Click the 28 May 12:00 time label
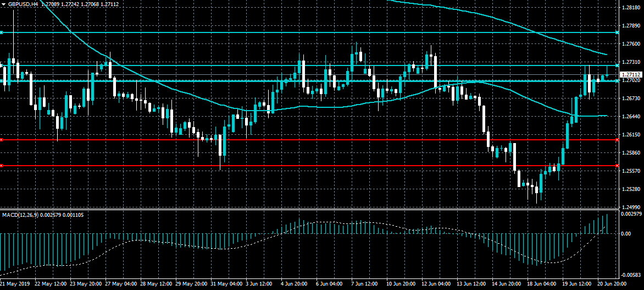 (x=155, y=284)
